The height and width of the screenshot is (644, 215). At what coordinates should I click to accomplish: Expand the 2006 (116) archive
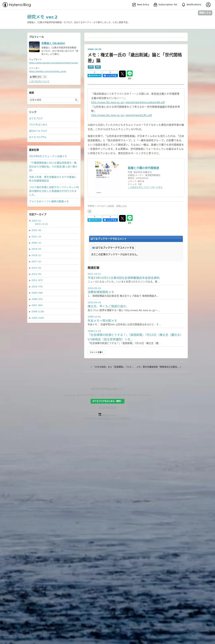[x=30, y=311]
